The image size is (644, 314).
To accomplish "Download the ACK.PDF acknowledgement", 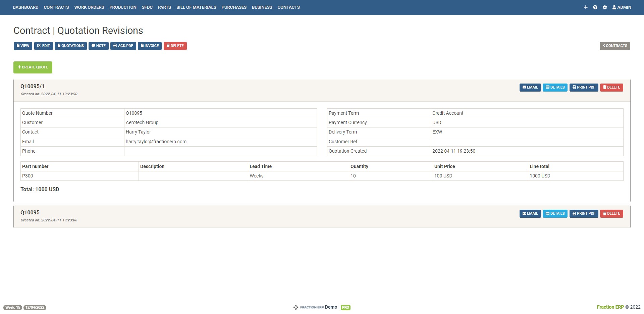I will pyautogui.click(x=123, y=46).
